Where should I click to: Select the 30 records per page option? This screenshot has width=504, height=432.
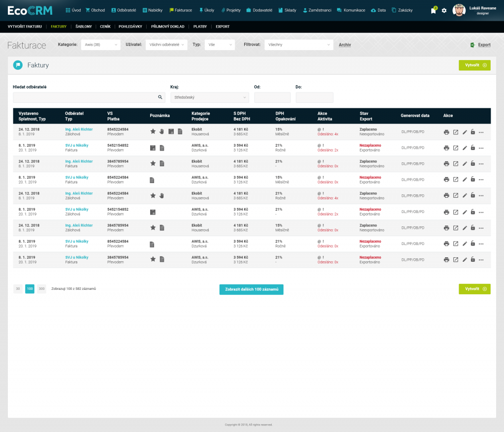[x=18, y=289]
